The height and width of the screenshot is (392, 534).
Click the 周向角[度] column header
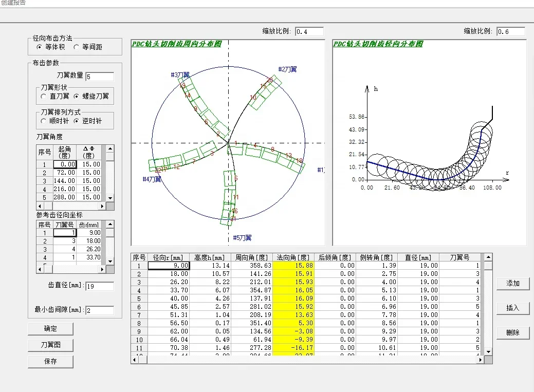click(x=252, y=257)
